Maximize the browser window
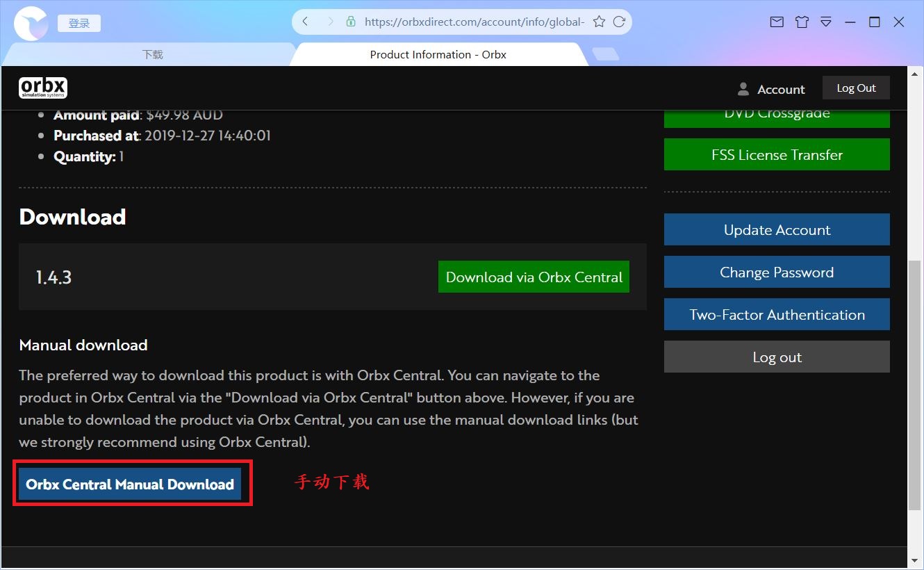The image size is (924, 570). click(875, 22)
